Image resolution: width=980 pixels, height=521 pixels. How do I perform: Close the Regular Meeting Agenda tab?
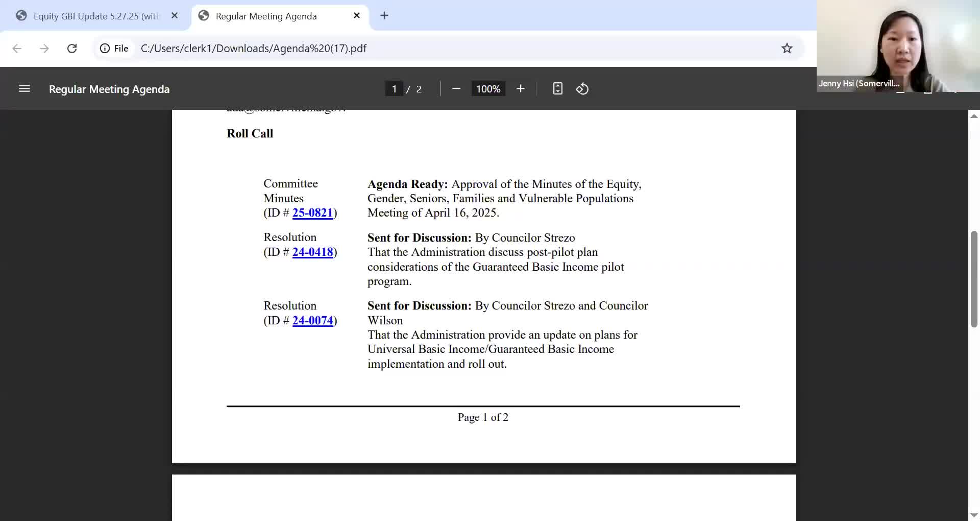coord(357,16)
